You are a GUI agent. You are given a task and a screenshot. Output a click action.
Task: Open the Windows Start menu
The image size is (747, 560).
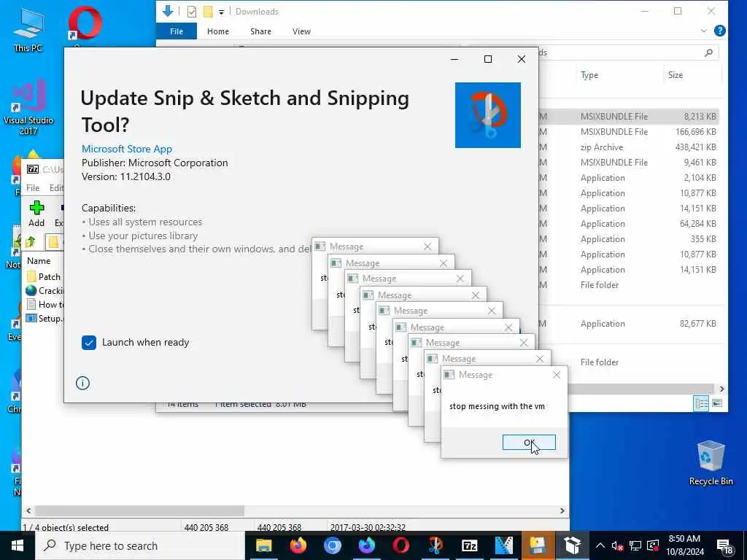(x=18, y=545)
